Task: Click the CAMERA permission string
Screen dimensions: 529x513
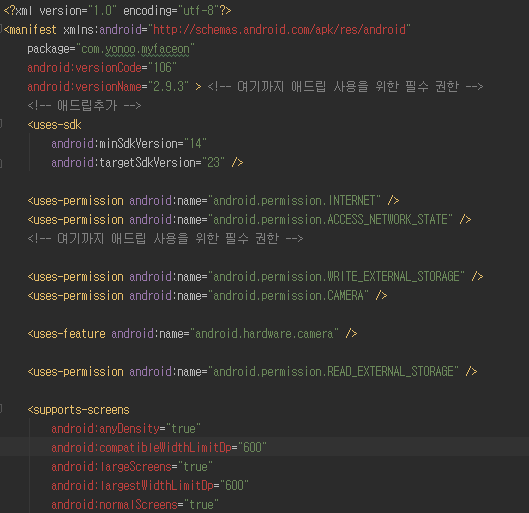Action: (x=288, y=296)
